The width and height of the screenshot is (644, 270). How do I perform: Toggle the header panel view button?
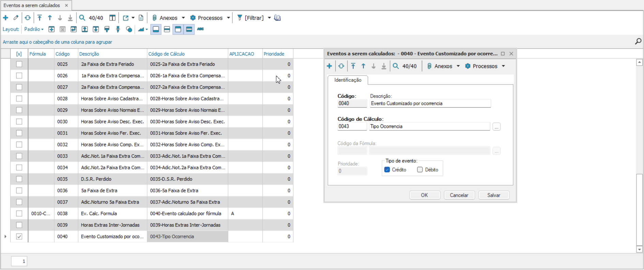[178, 29]
